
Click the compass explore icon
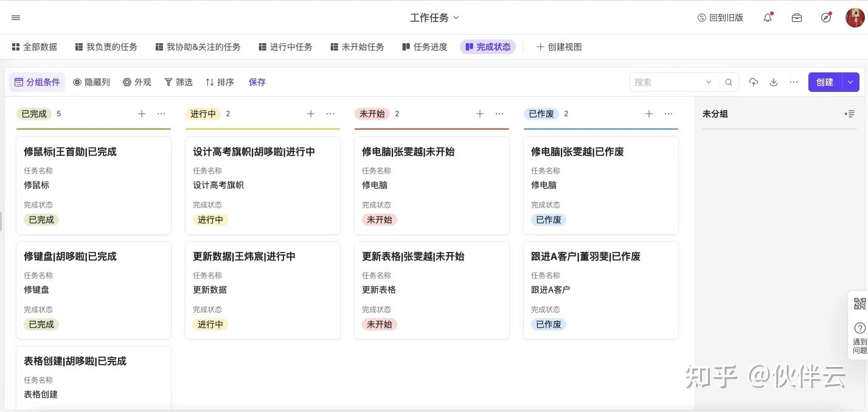826,18
